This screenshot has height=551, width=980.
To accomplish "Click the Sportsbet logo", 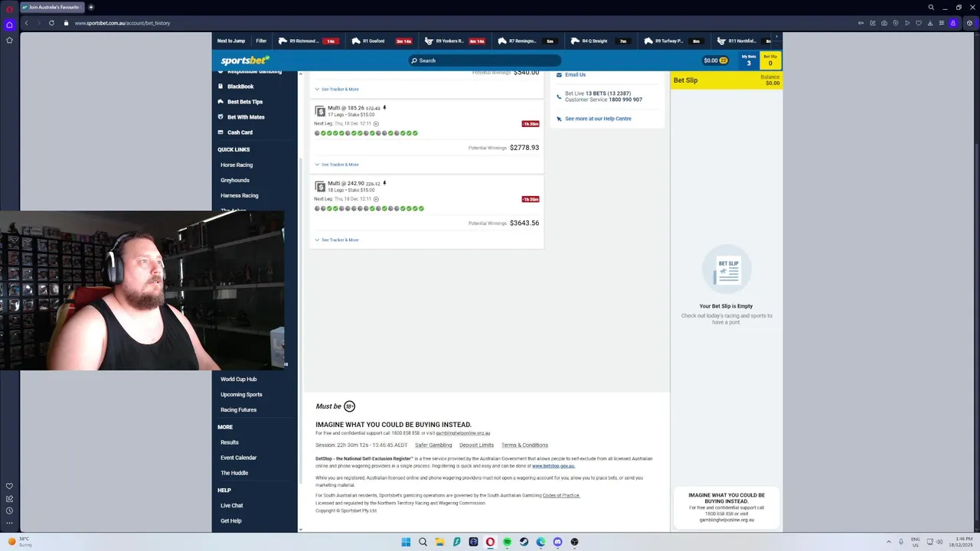I will pos(245,60).
